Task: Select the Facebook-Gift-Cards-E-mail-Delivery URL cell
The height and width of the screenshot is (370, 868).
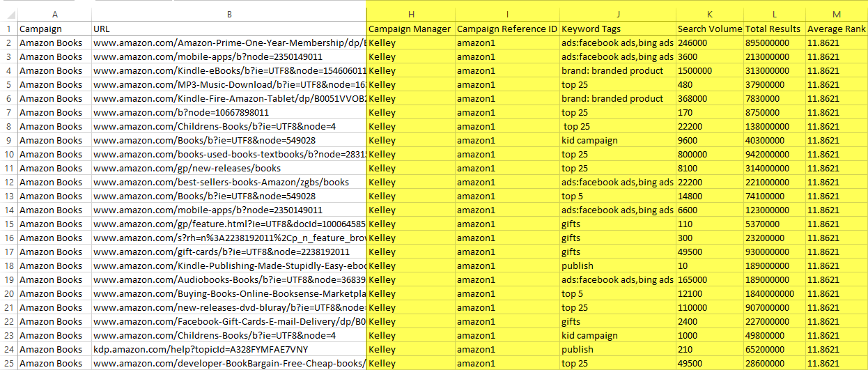Action: [x=228, y=321]
